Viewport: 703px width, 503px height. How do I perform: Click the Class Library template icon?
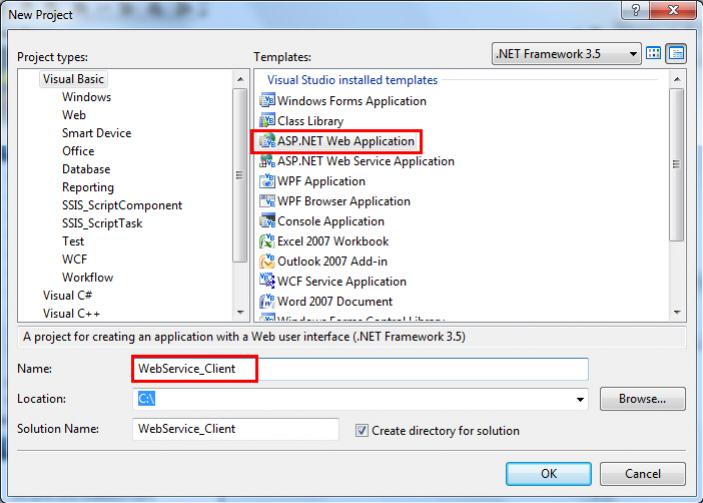(267, 121)
